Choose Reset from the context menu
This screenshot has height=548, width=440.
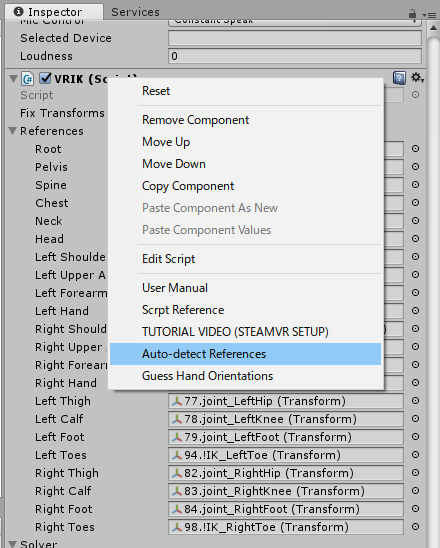(245, 91)
